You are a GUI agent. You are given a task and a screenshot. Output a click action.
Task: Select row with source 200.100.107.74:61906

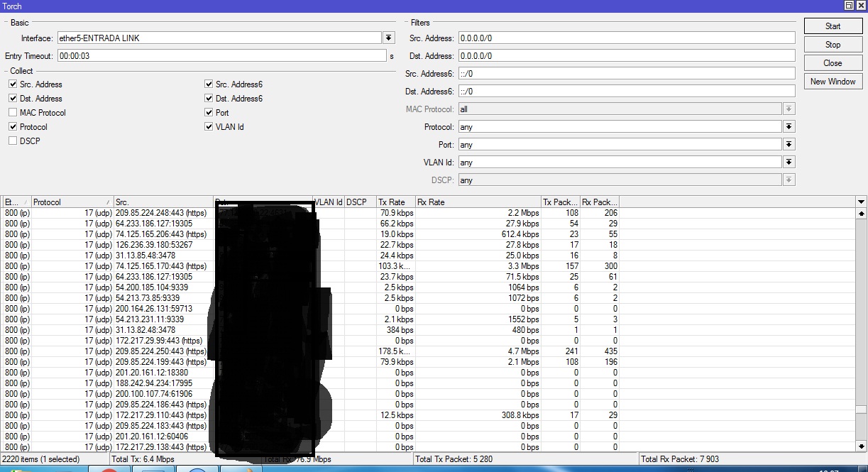429,394
